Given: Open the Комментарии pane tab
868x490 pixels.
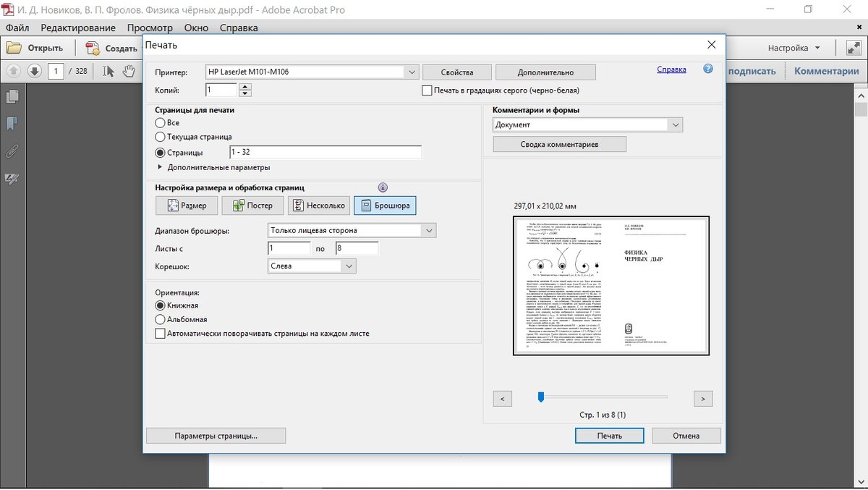Looking at the screenshot, I should click(826, 71).
